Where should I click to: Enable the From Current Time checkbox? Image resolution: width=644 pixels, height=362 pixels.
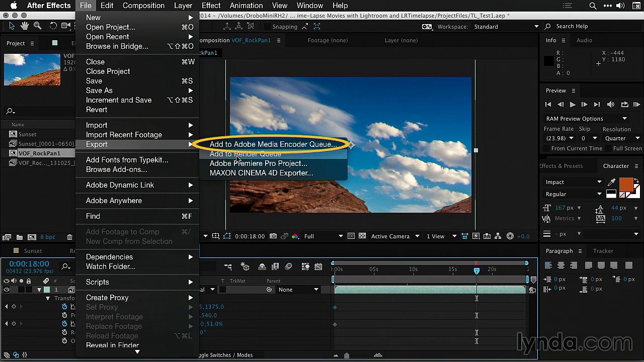[546, 148]
